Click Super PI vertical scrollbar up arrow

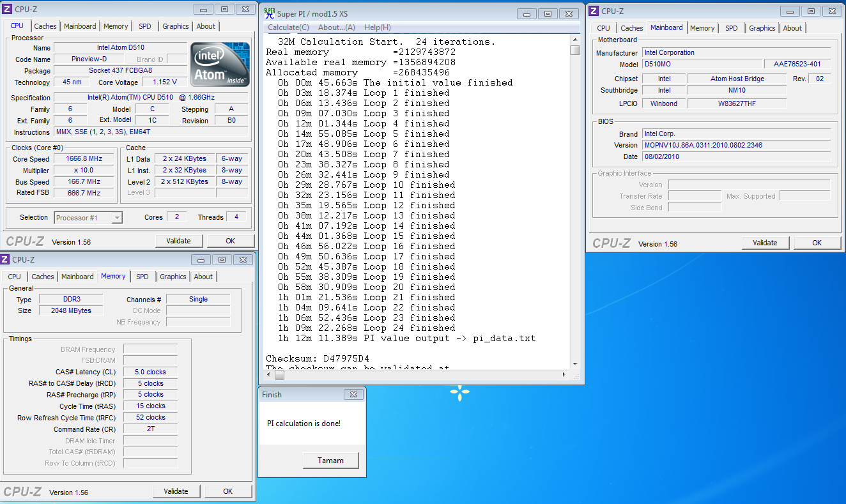pos(575,40)
